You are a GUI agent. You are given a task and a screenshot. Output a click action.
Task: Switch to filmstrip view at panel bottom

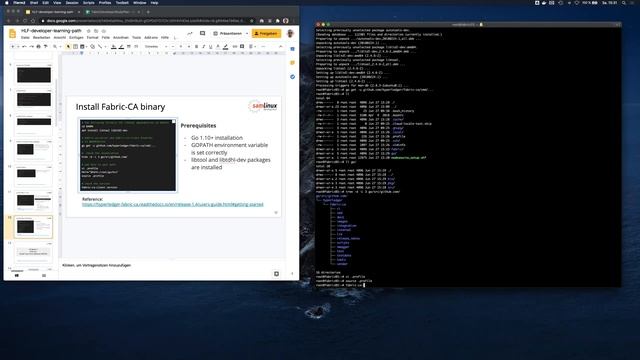point(17,276)
